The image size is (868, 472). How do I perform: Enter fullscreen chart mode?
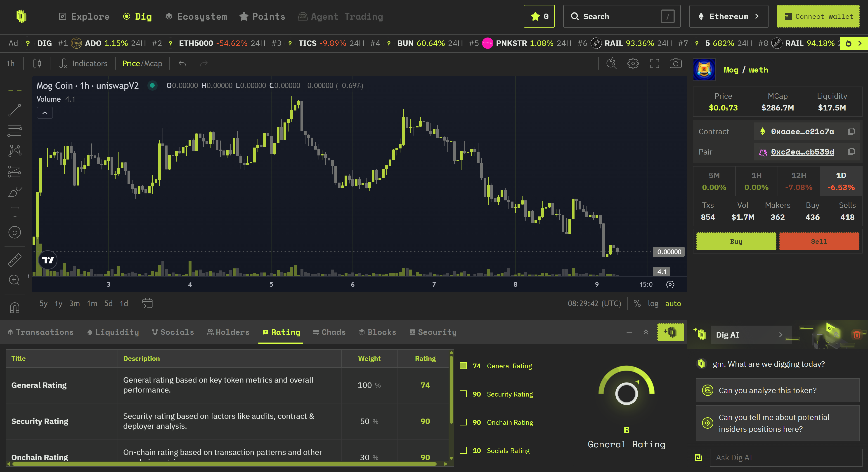click(654, 63)
